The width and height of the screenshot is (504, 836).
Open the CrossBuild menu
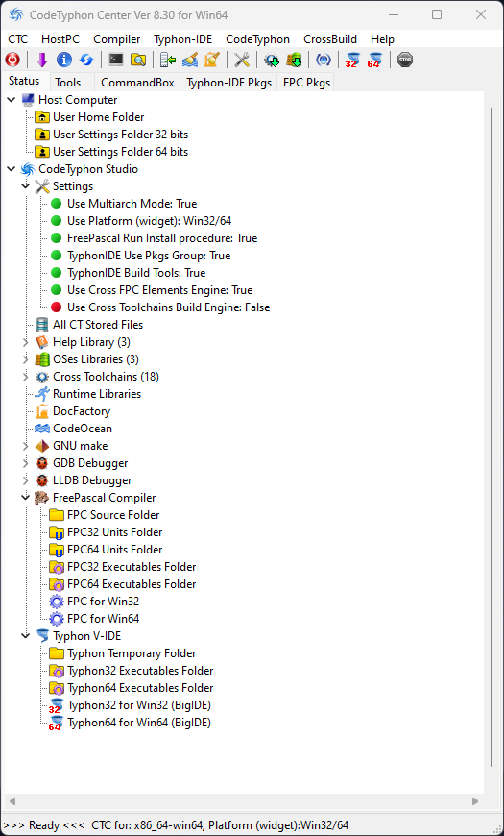pos(330,39)
